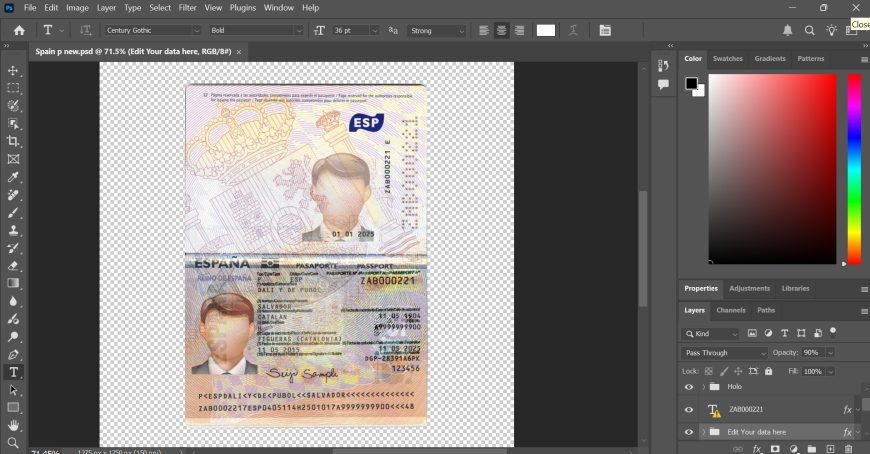Open the collapsed History panel icon

click(x=663, y=65)
